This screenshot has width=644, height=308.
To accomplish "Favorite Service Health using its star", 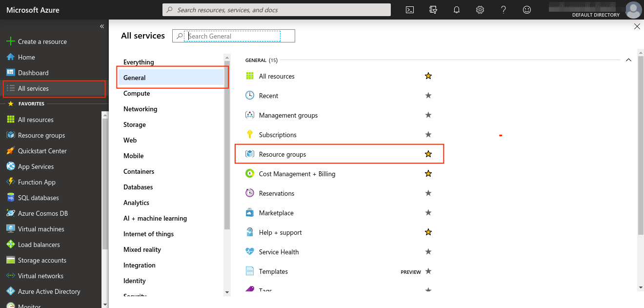I will coord(428,252).
